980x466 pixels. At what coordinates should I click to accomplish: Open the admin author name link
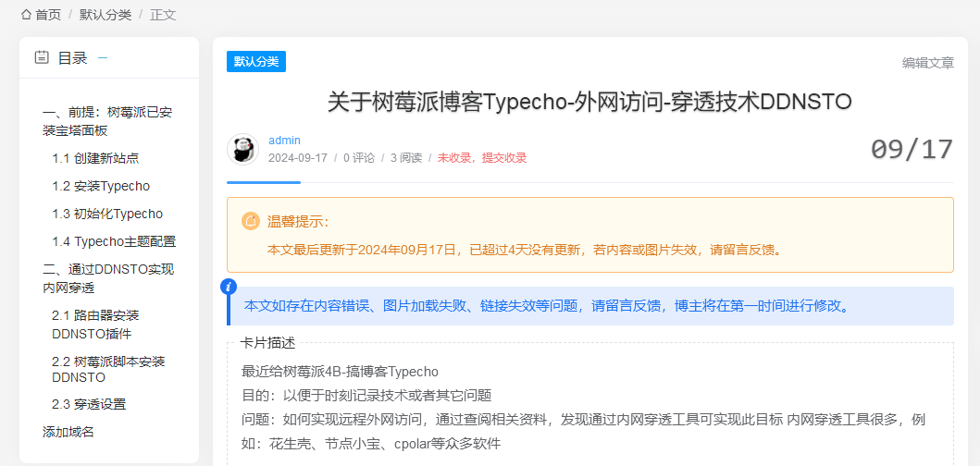[284, 140]
